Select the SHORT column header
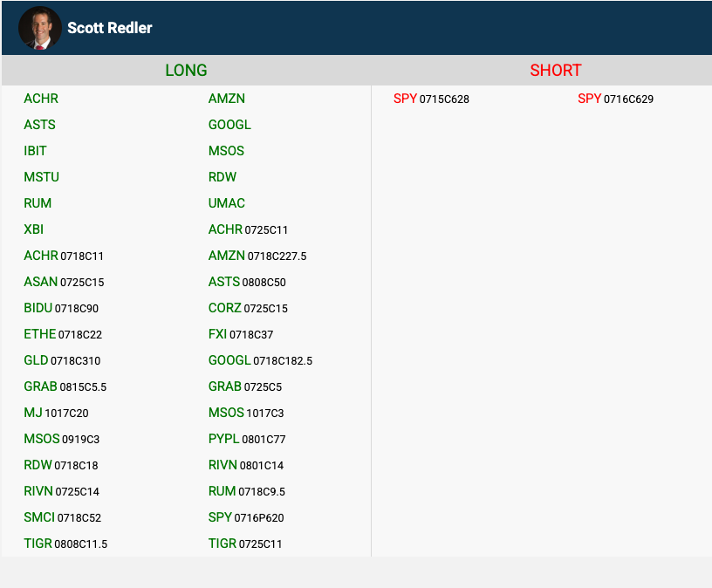The width and height of the screenshot is (712, 588). [x=555, y=71]
